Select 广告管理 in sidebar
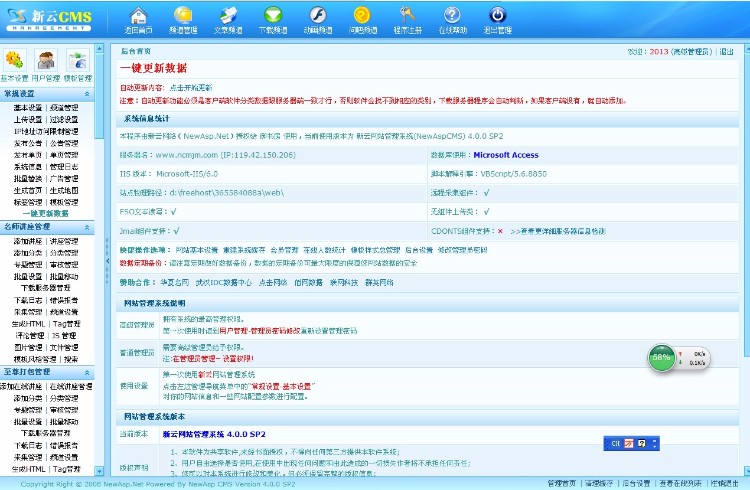 [x=64, y=178]
